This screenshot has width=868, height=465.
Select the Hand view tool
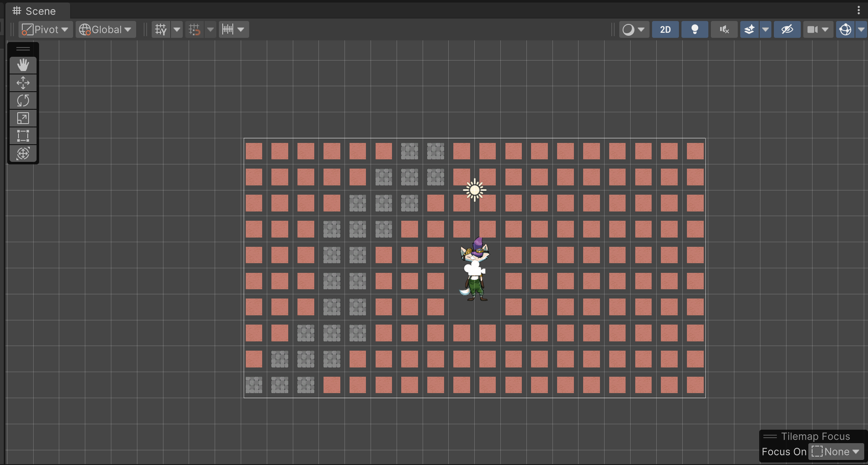tap(23, 65)
